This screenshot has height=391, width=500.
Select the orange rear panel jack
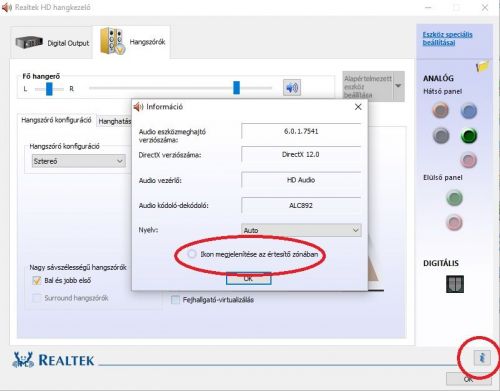coord(440,110)
